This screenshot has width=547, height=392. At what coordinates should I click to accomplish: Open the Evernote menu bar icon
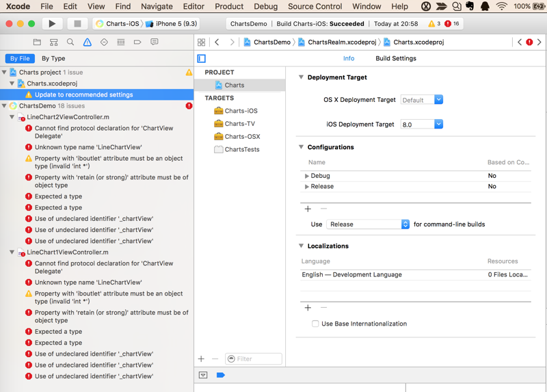(470, 6)
